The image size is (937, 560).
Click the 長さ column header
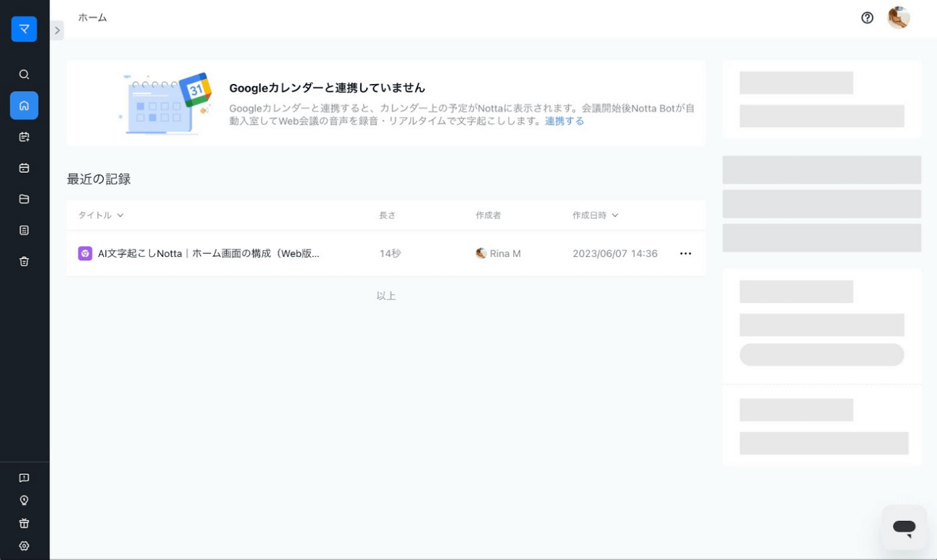point(387,216)
